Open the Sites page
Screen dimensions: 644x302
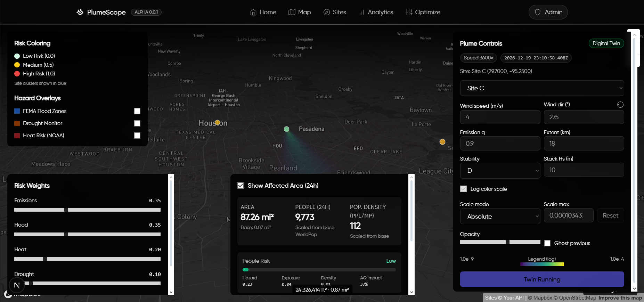335,12
